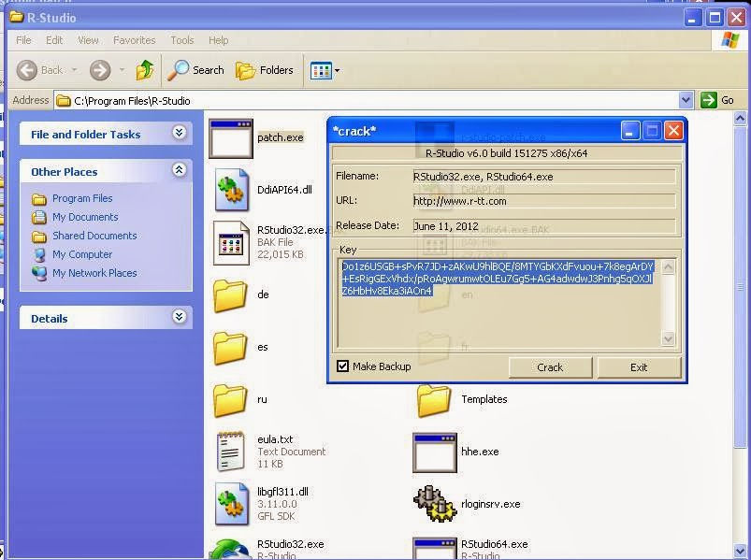Screen dimensions: 751x560
Task: Click Key box scroll up arrow
Action: (668, 266)
